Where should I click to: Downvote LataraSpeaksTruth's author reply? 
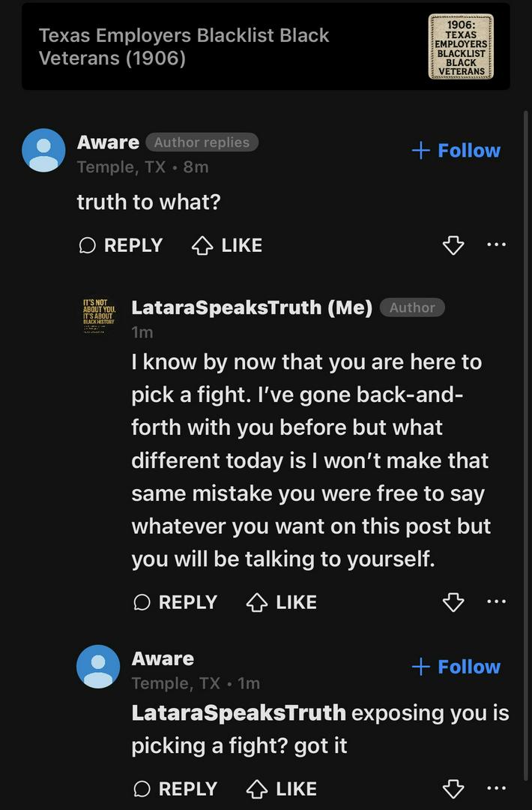pos(453,602)
